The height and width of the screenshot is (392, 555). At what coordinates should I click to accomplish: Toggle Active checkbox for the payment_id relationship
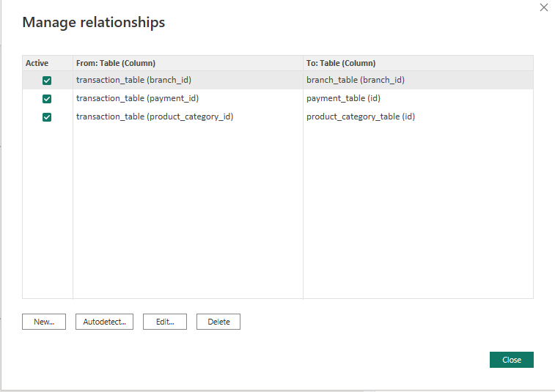(x=47, y=98)
